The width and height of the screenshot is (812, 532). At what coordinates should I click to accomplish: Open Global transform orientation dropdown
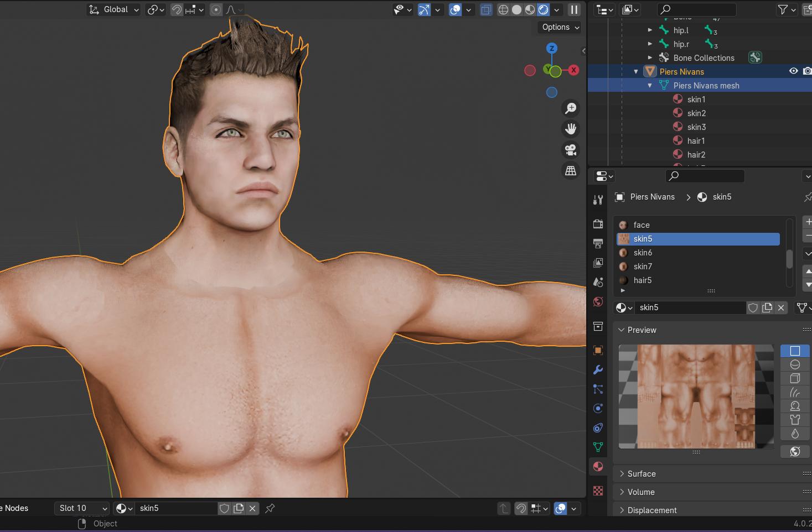point(114,9)
